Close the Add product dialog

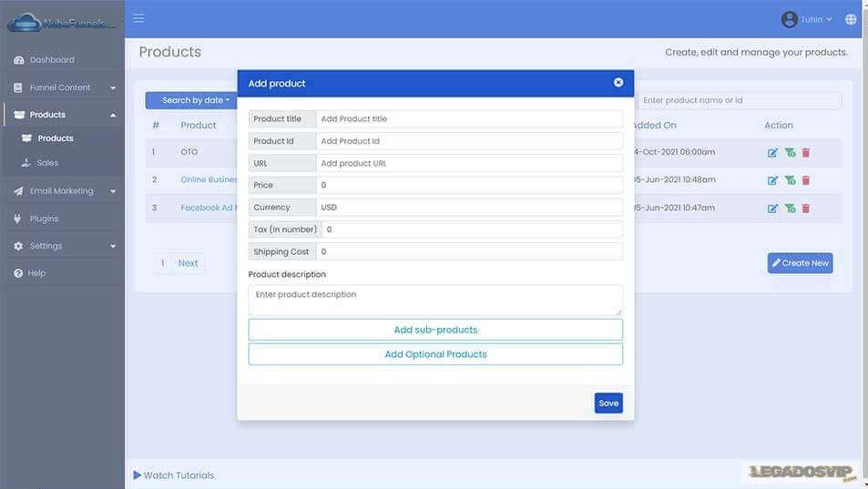(618, 83)
